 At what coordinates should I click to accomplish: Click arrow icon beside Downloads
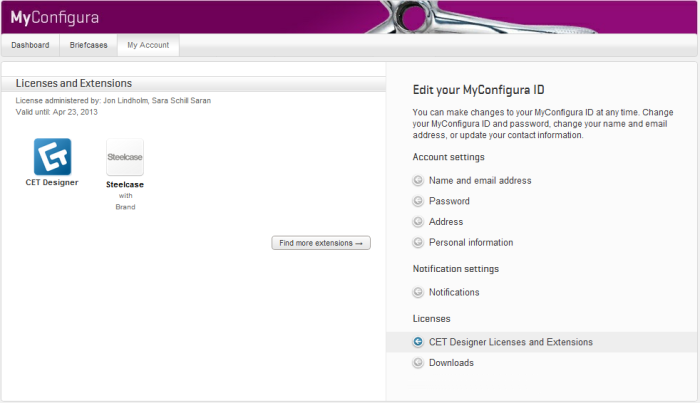418,363
